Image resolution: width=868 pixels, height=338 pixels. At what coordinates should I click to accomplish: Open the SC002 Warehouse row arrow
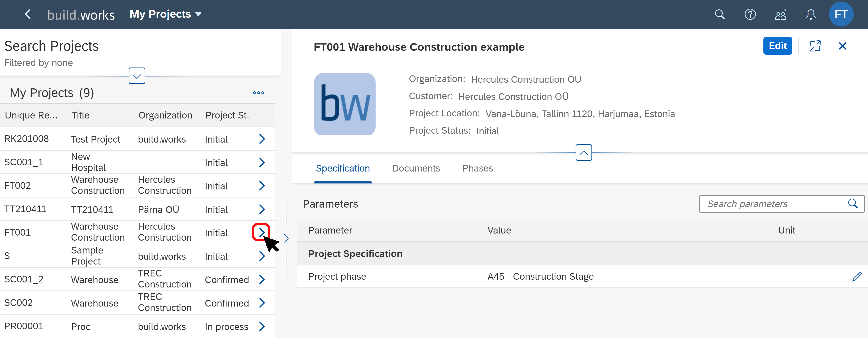pyautogui.click(x=262, y=303)
